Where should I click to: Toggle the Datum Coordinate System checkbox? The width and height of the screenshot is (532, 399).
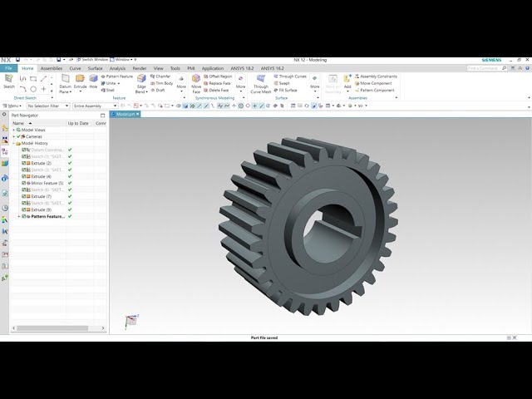pos(24,150)
